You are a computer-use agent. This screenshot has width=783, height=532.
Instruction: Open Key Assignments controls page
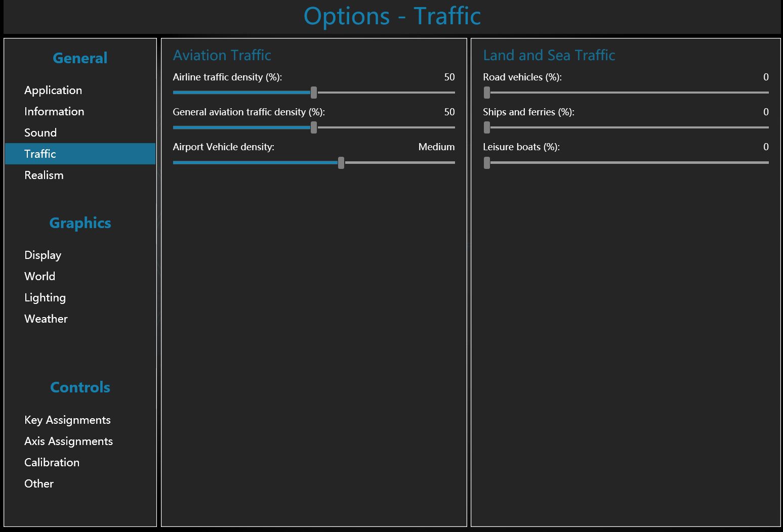click(67, 420)
